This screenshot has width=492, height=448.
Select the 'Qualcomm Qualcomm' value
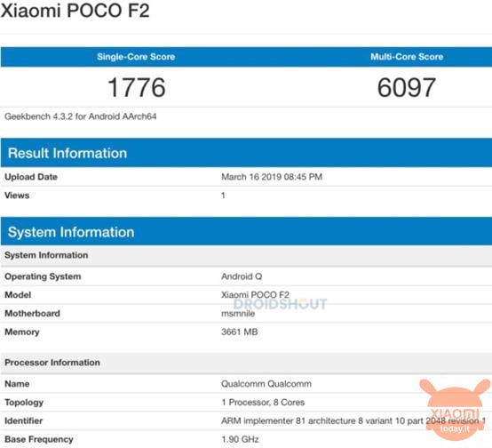pos(266,384)
